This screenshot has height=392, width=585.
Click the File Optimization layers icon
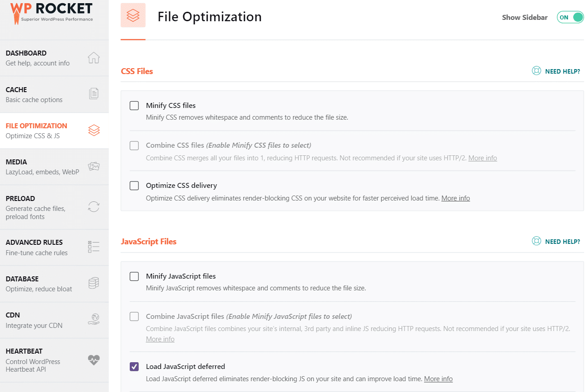click(94, 130)
